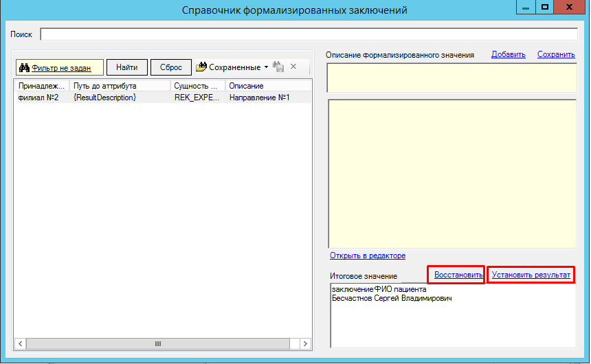The image size is (591, 364).
Task: Click inside the Итоговое значение text area
Action: [x=453, y=323]
